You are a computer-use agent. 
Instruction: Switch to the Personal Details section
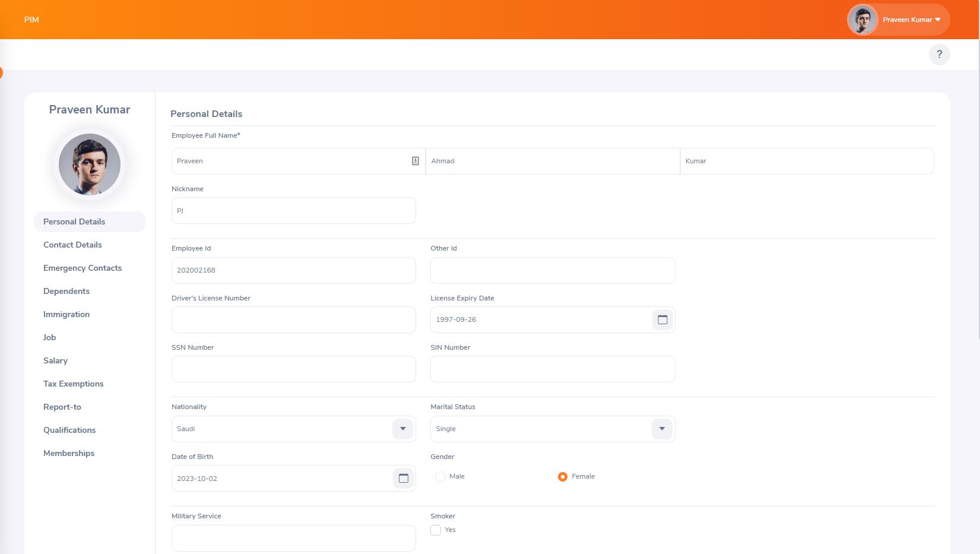pyautogui.click(x=74, y=221)
